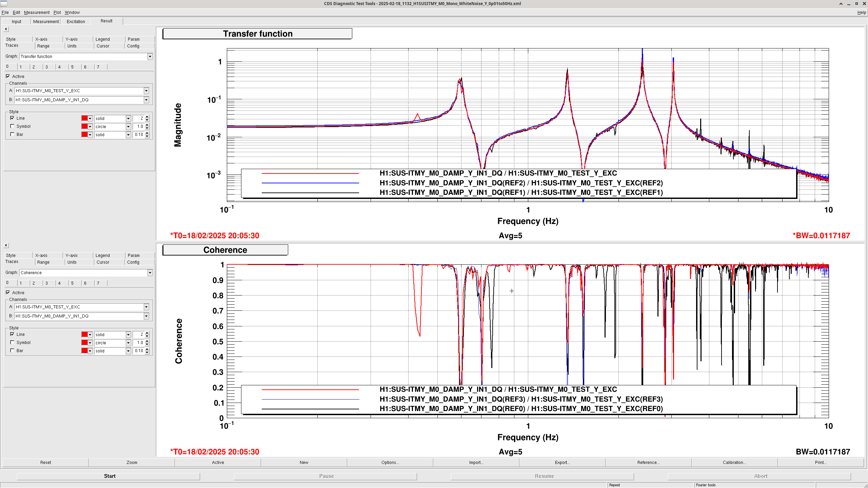Select trace tab 3 in upper panel
This screenshot has width=868, height=488.
(46, 67)
